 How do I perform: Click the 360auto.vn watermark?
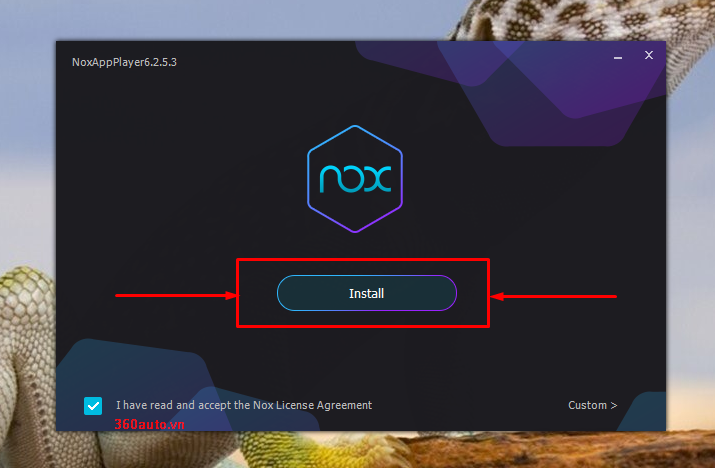click(x=150, y=424)
